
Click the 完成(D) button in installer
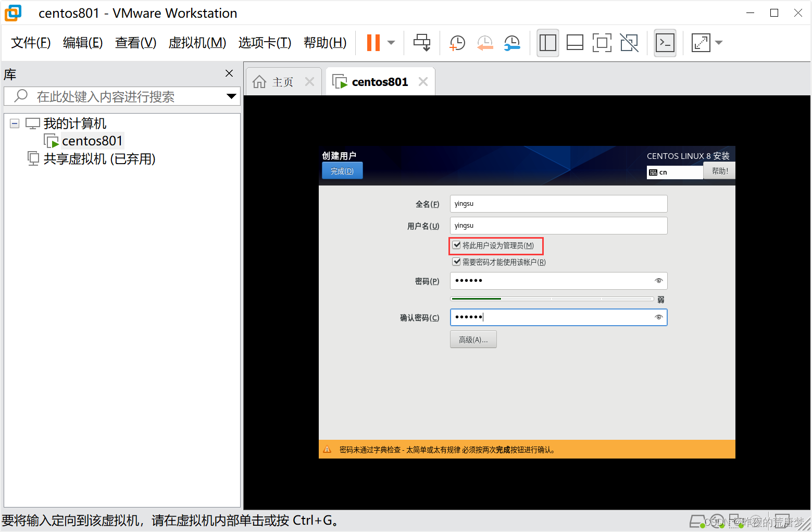(342, 171)
